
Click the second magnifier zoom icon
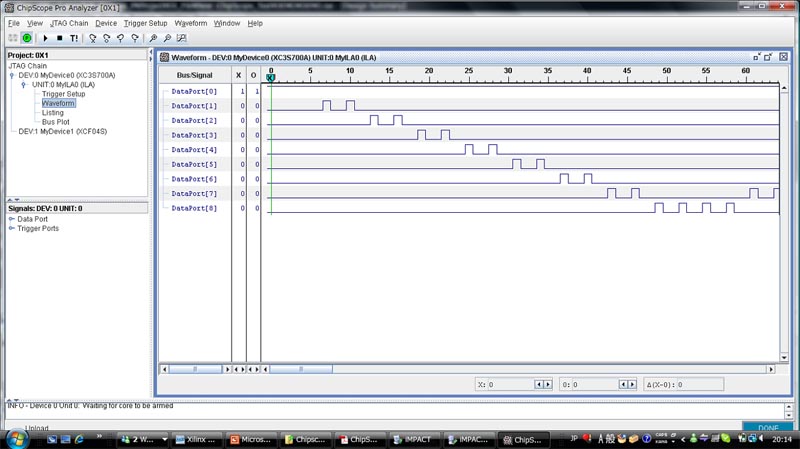click(167, 38)
